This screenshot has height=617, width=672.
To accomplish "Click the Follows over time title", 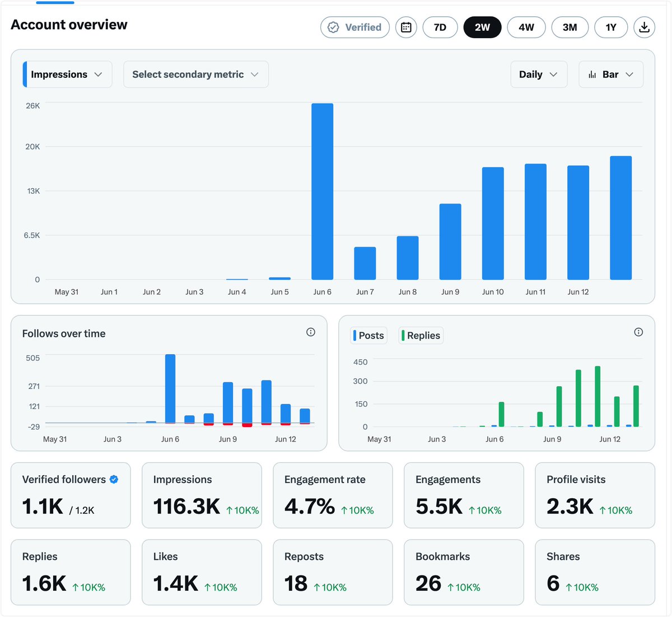I will (64, 333).
